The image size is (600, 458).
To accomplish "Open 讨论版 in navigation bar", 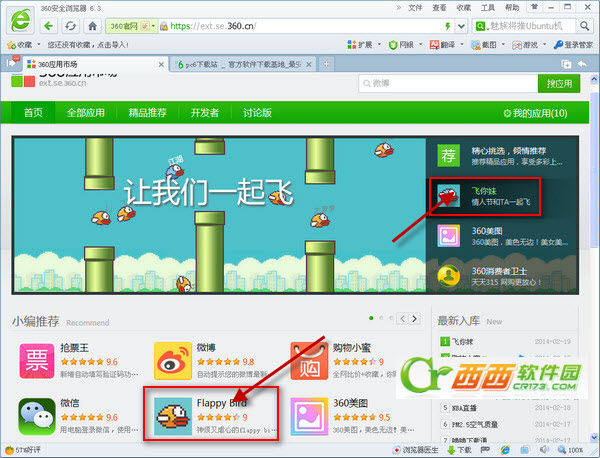I will tap(257, 112).
